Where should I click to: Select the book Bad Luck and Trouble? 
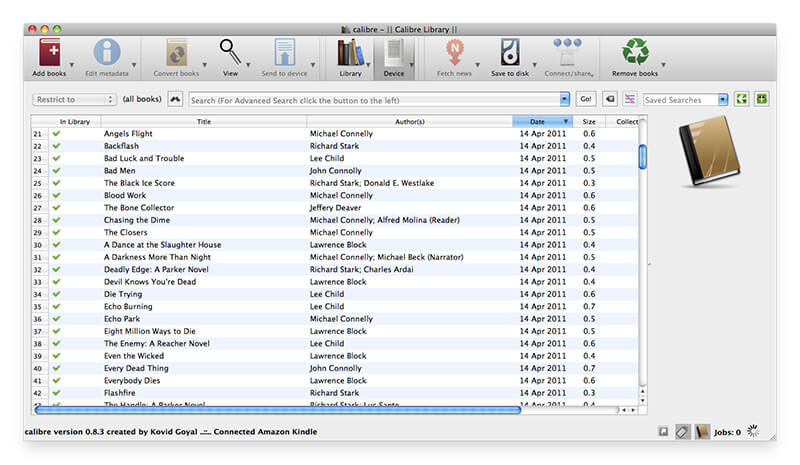pyautogui.click(x=334, y=158)
